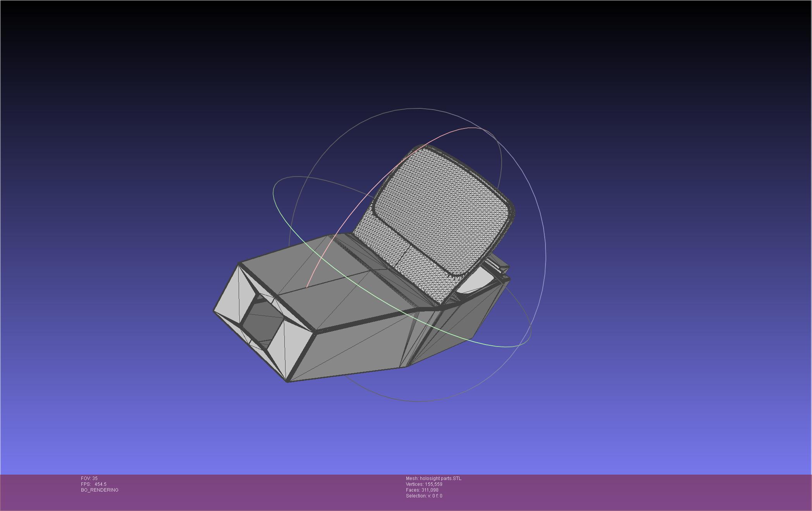812x511 pixels.
Task: Click the FPS counter text
Action: [x=93, y=484]
